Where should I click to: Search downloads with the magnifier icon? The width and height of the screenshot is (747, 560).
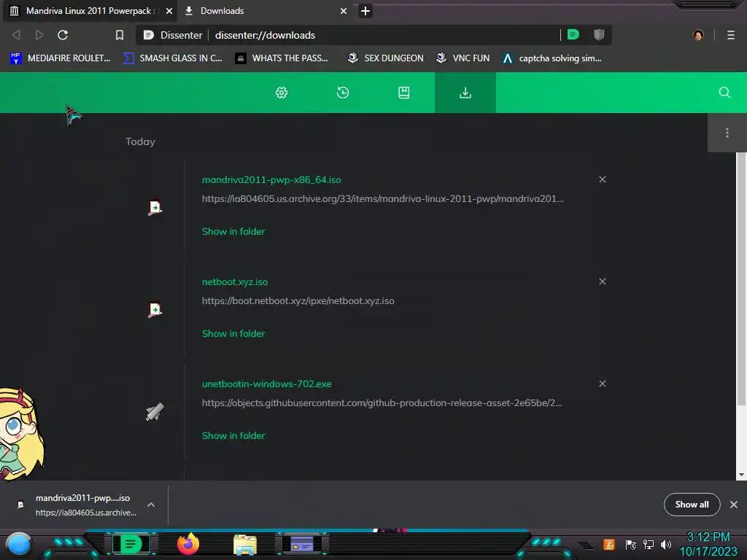click(x=724, y=93)
